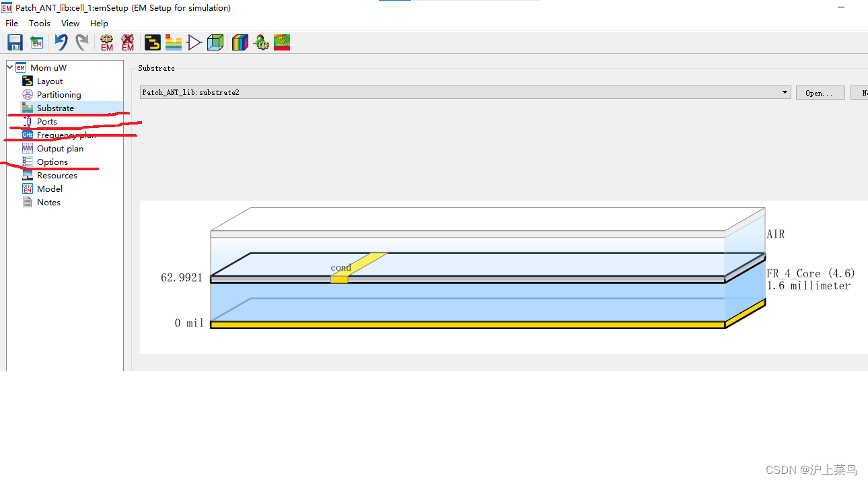Open the View menu
Image resolution: width=868 pixels, height=482 pixels.
click(71, 23)
